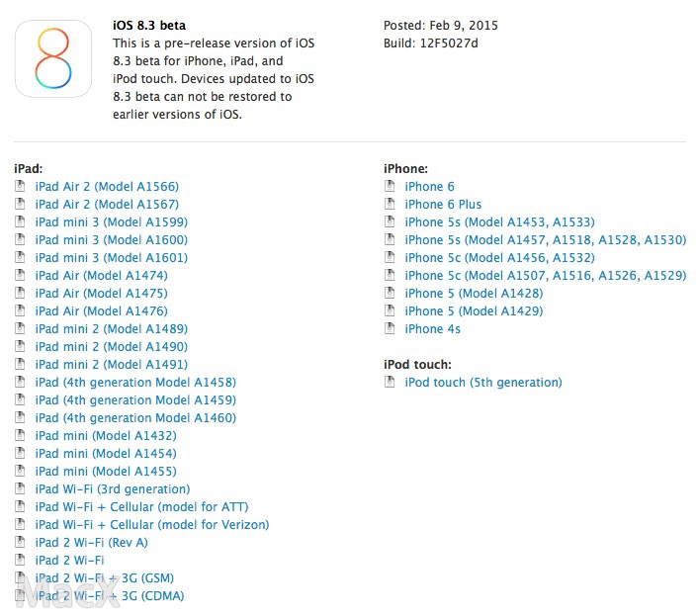The image size is (697, 616).
Task: Click iPod touch (5th generation) link
Action: point(482,383)
